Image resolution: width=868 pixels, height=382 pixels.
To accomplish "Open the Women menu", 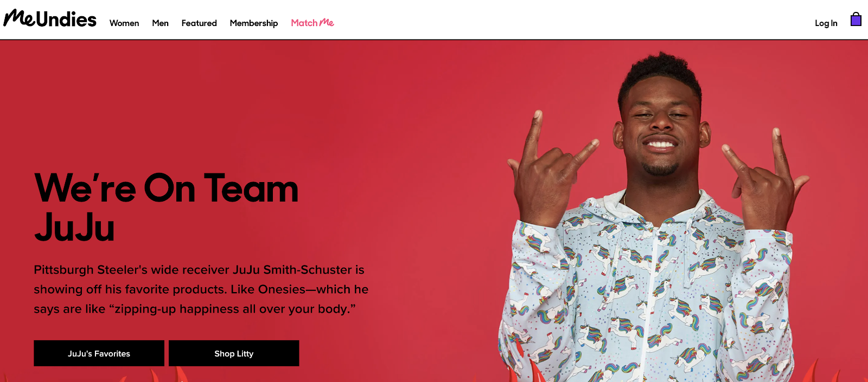I will coord(124,23).
